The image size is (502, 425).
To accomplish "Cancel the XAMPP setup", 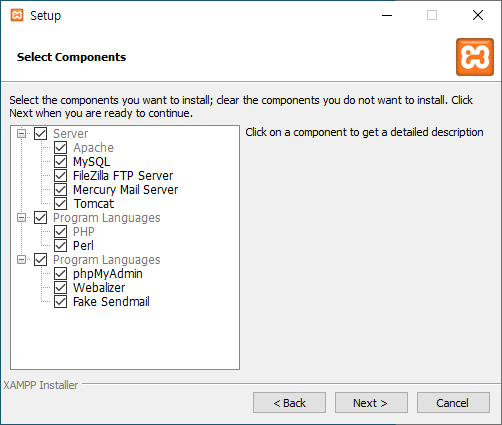I will click(453, 403).
